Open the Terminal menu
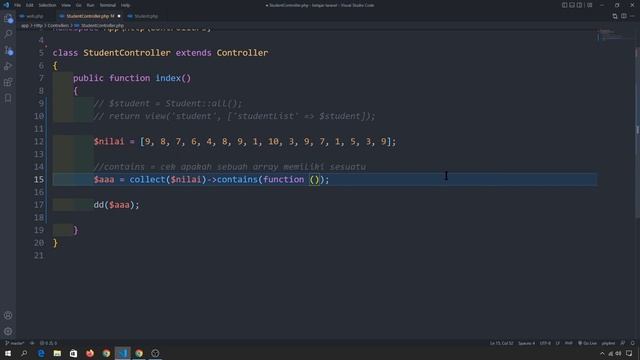This screenshot has height=360, width=640. [x=108, y=5]
